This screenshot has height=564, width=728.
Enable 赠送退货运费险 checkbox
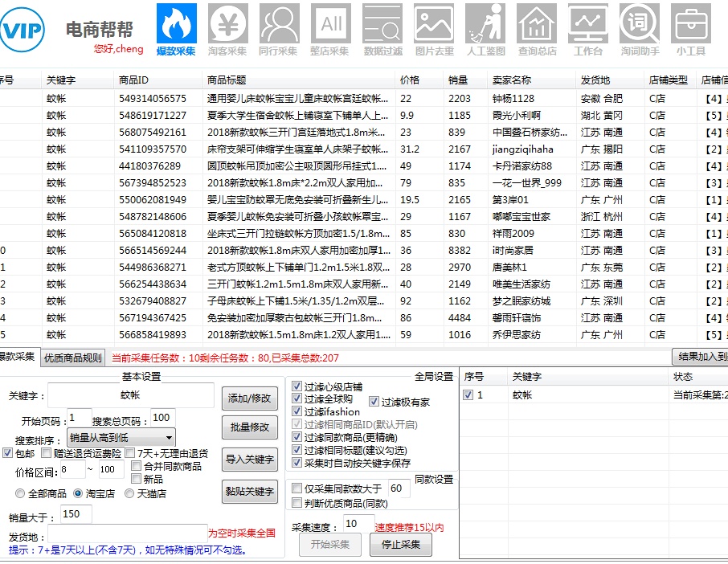(x=46, y=453)
